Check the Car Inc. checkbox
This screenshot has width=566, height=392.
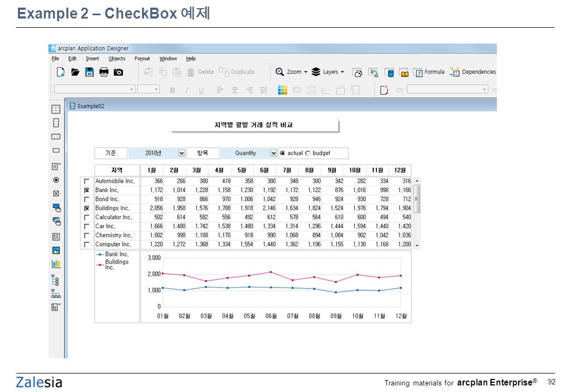click(87, 226)
